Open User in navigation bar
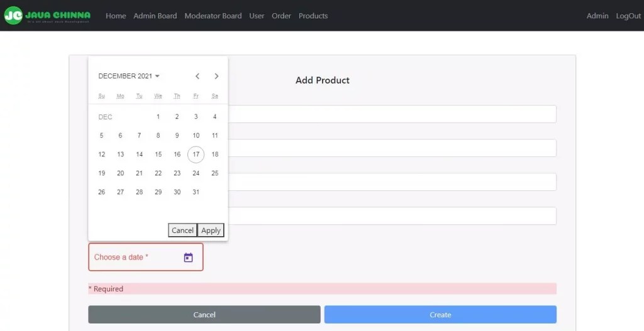 [257, 16]
